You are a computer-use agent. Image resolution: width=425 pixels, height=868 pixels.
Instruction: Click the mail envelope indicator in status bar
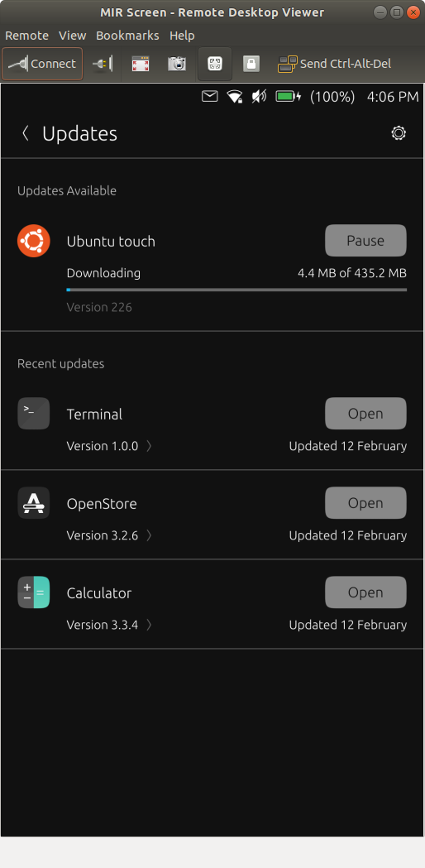point(210,97)
